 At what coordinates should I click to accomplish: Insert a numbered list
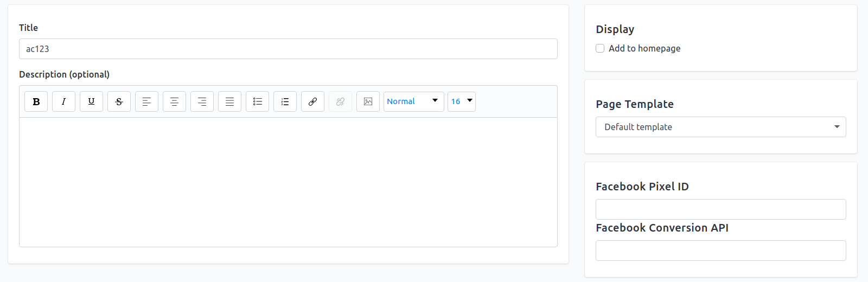pos(285,101)
